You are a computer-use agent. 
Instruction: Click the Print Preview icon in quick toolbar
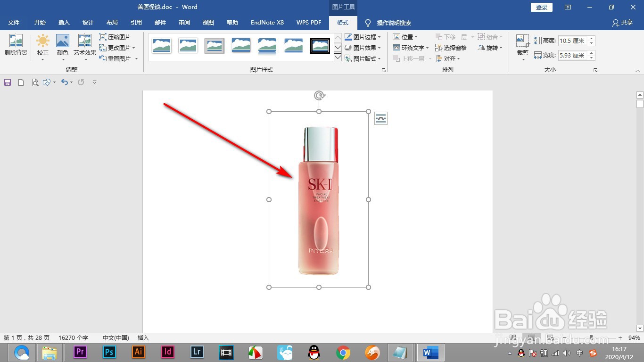(34, 82)
